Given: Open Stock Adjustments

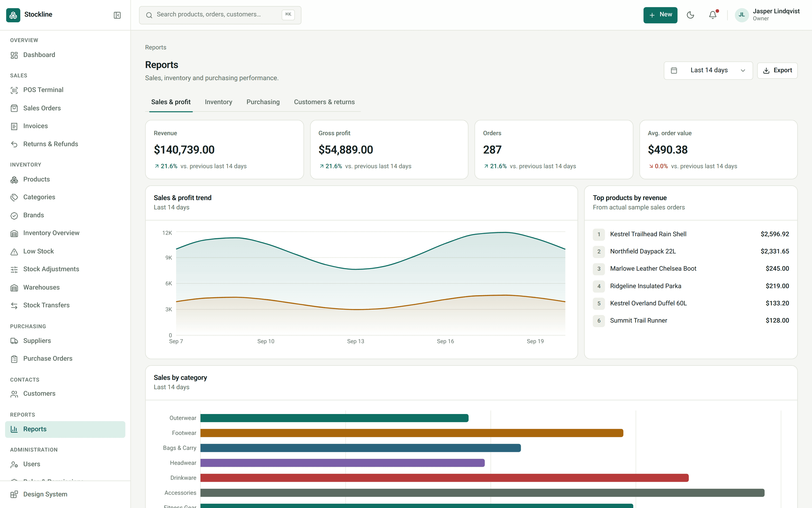Looking at the screenshot, I should 65,269.
